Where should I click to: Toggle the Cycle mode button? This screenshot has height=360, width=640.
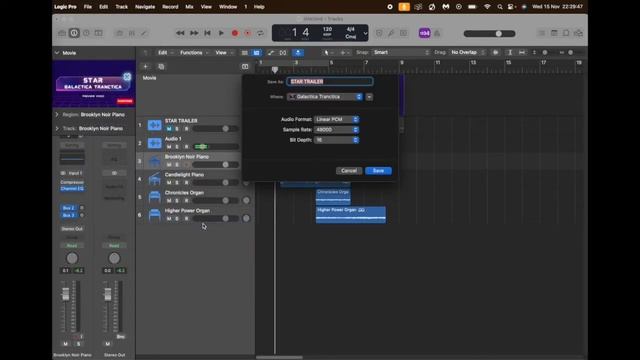[x=260, y=33]
